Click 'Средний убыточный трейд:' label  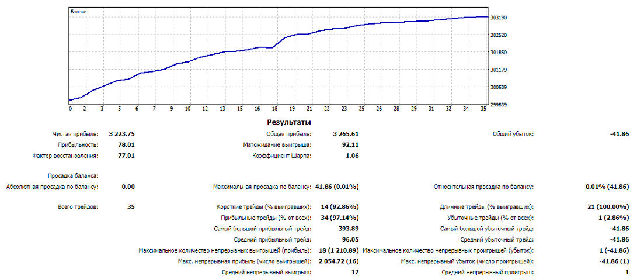497,239
